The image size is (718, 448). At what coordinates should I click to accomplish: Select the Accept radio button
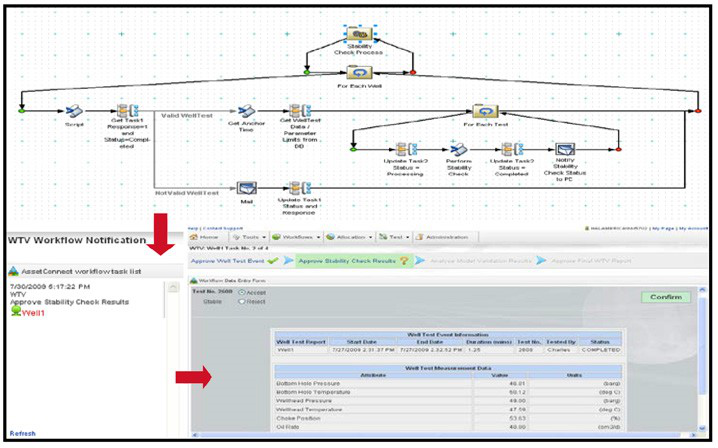click(240, 292)
